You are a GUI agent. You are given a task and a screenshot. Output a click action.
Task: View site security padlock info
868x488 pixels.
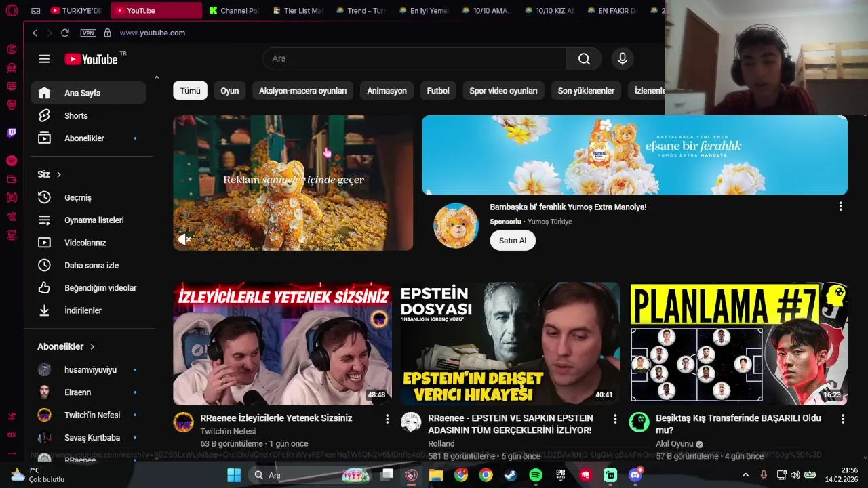(x=107, y=33)
